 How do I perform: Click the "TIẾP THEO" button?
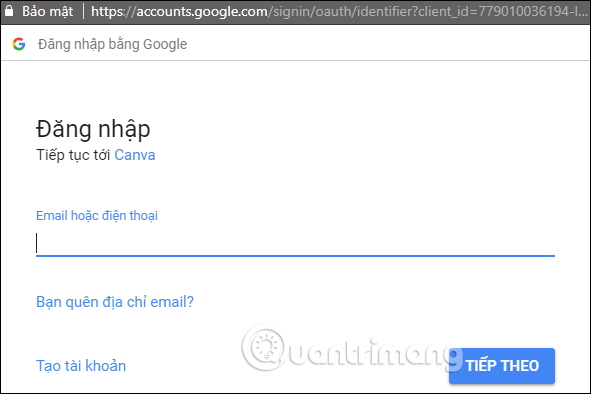(x=502, y=366)
